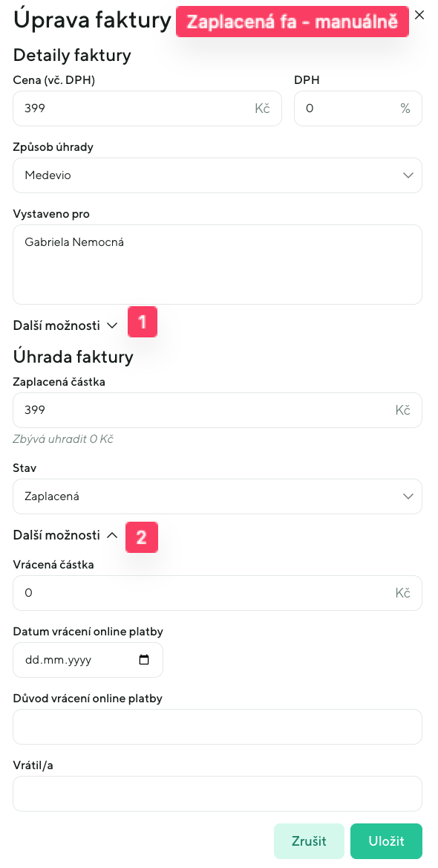The image size is (438, 868).
Task: Click the chevron on the Stav field
Action: pos(408,496)
